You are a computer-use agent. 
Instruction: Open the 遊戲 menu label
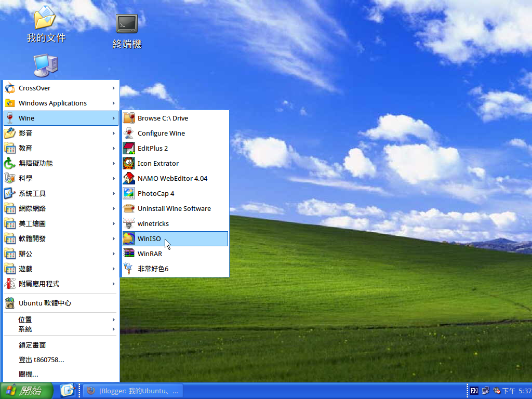(25, 269)
